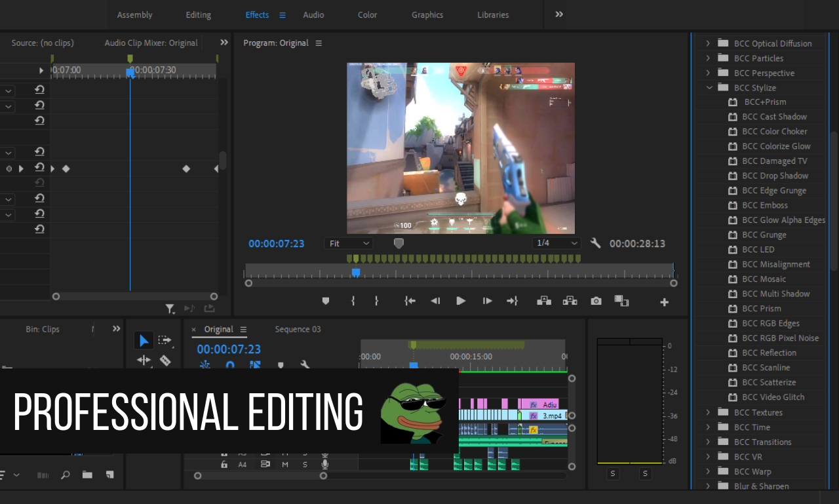This screenshot has height=504, width=839.
Task: Toggle add/remove keyframe in Effect Controls
Action: (x=9, y=168)
